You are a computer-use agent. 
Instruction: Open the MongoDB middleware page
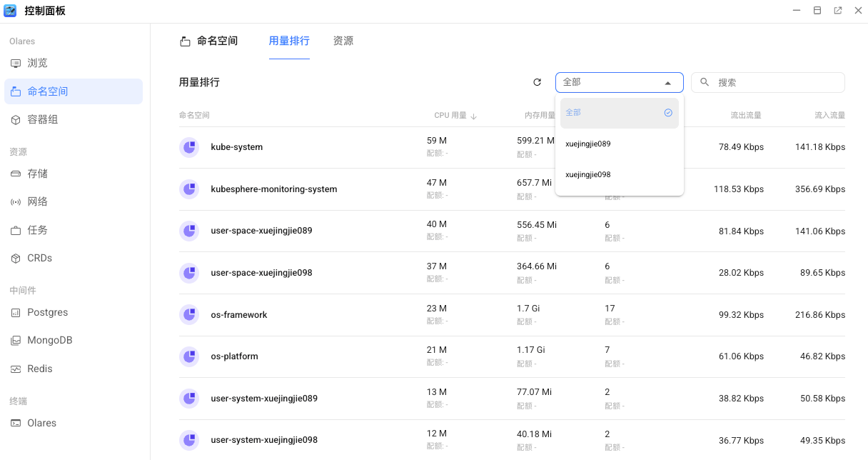49,340
